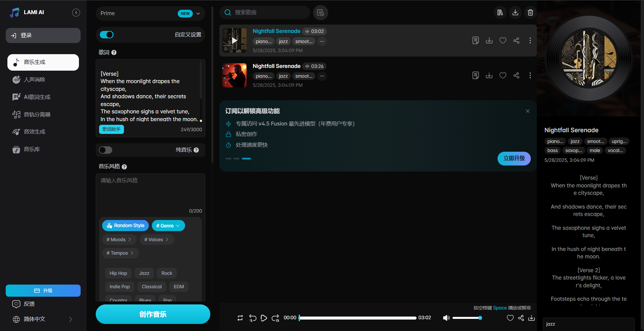Click the Random Style button
Image resolution: width=644 pixels, height=331 pixels.
(x=126, y=226)
